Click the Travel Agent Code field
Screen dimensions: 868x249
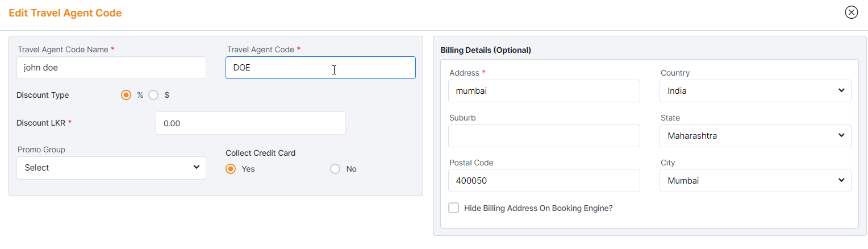click(320, 68)
